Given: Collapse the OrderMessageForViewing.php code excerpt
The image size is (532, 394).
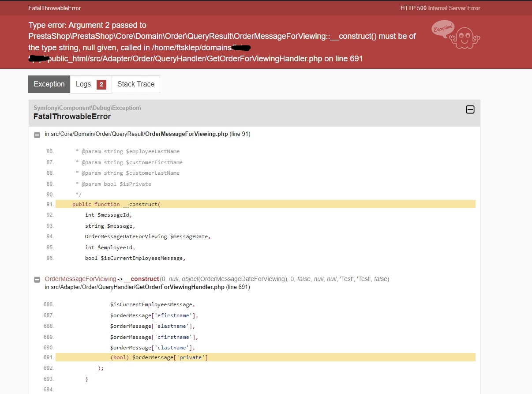Looking at the screenshot, I should [x=37, y=135].
